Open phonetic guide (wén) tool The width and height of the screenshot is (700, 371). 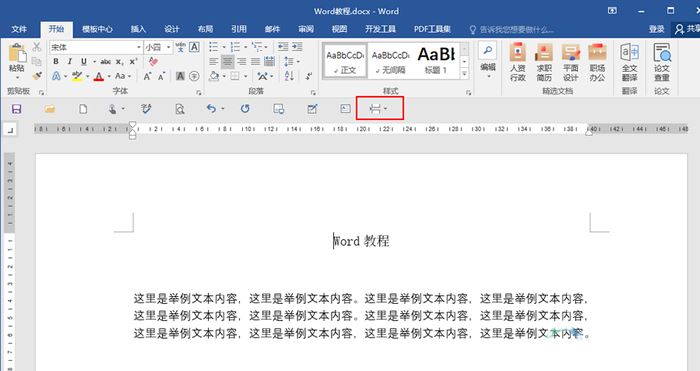coord(181,47)
